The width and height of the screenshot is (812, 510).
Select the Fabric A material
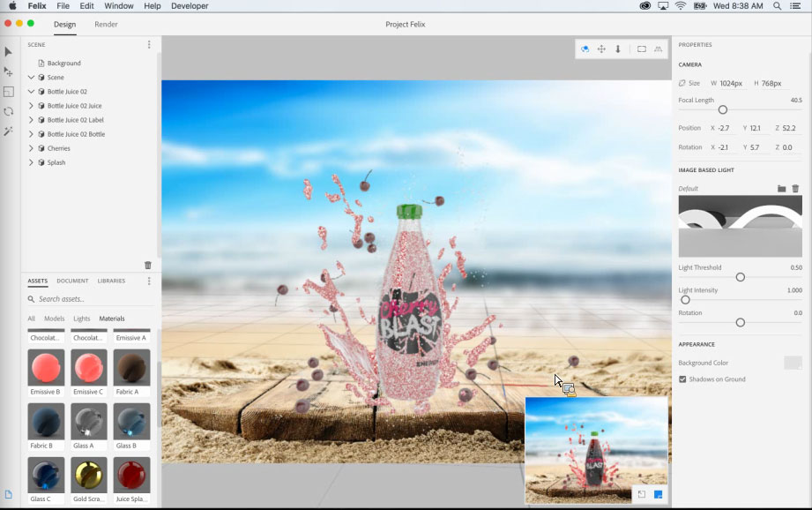[131, 372]
